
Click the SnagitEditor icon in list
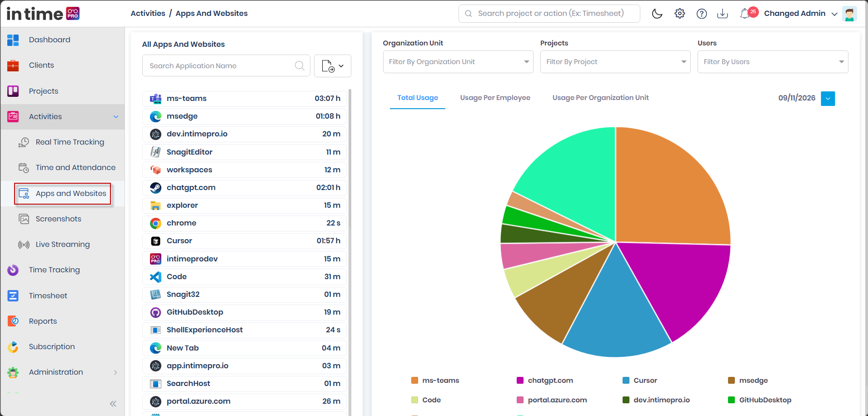click(x=155, y=152)
